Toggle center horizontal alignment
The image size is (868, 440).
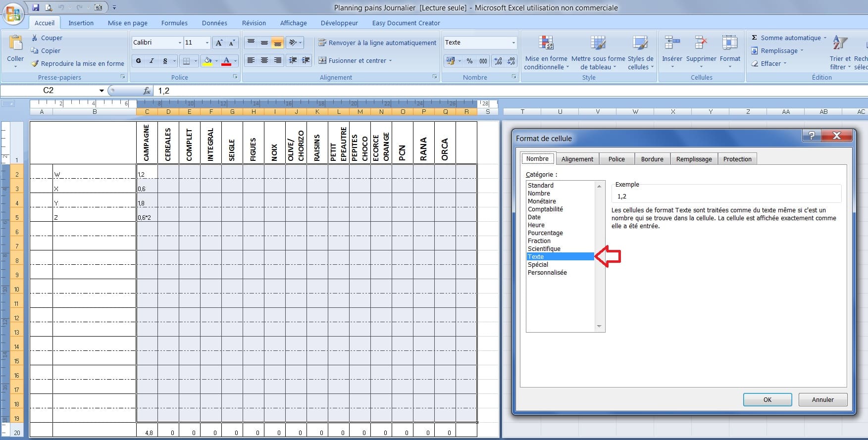264,60
